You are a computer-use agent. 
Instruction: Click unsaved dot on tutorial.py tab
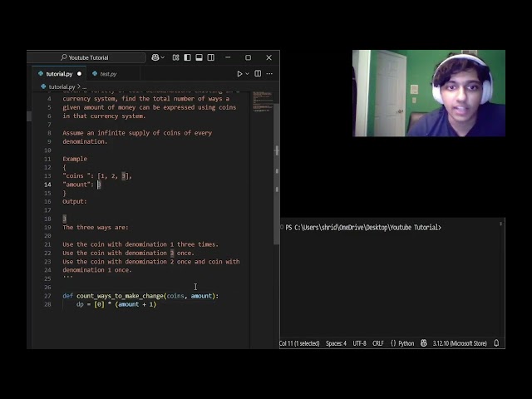click(x=80, y=74)
